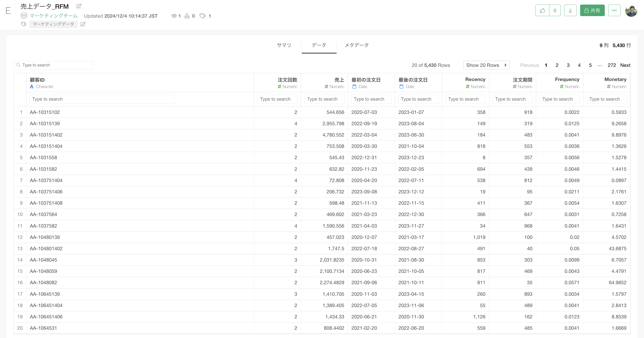The height and width of the screenshot is (338, 644).
Task: Open the three-dots more options menu
Action: click(x=614, y=10)
